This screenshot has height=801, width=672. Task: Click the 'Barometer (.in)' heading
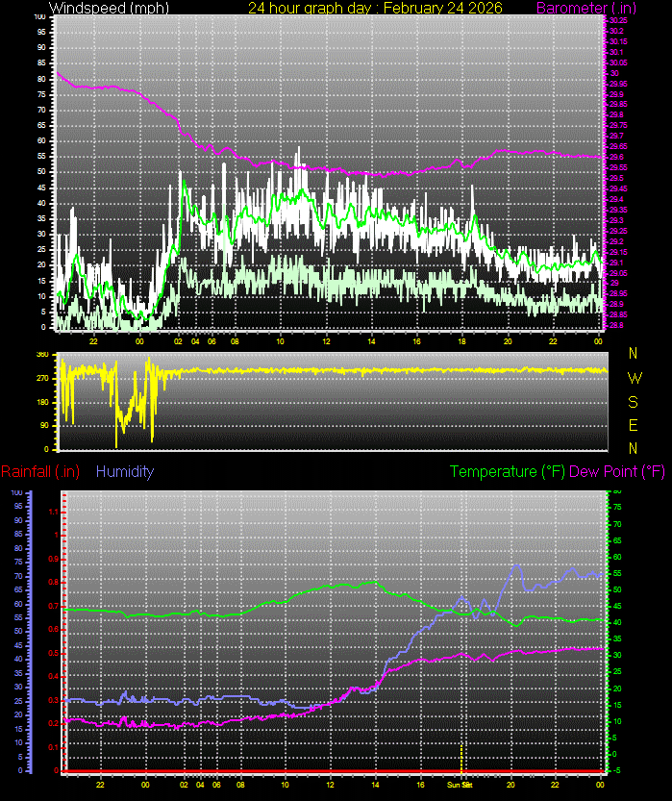(x=586, y=8)
